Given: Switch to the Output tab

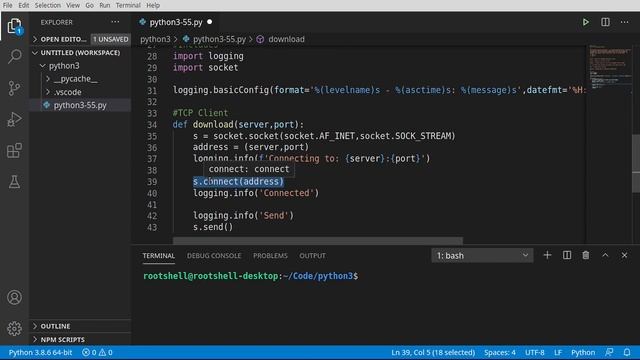Looking at the screenshot, I should [x=312, y=256].
